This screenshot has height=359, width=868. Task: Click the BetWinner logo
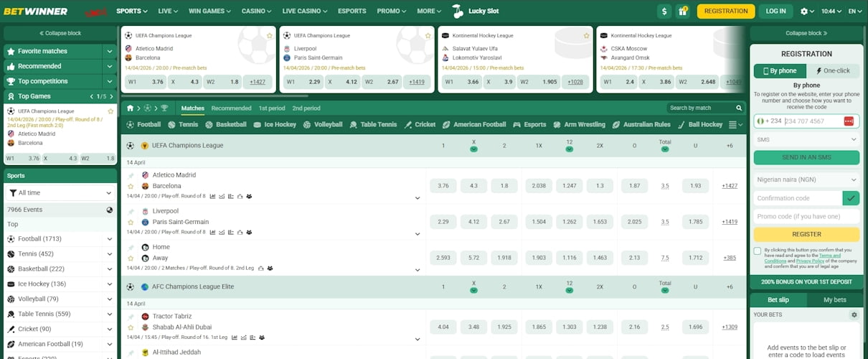(35, 11)
